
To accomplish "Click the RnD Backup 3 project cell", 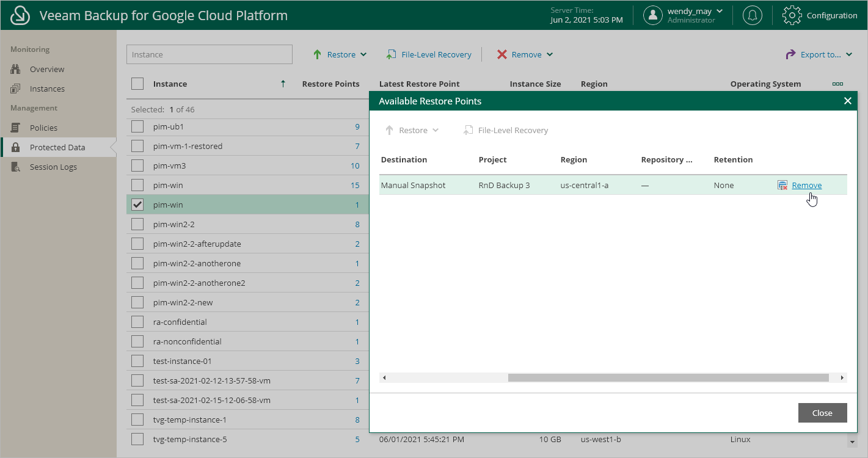I will (504, 185).
